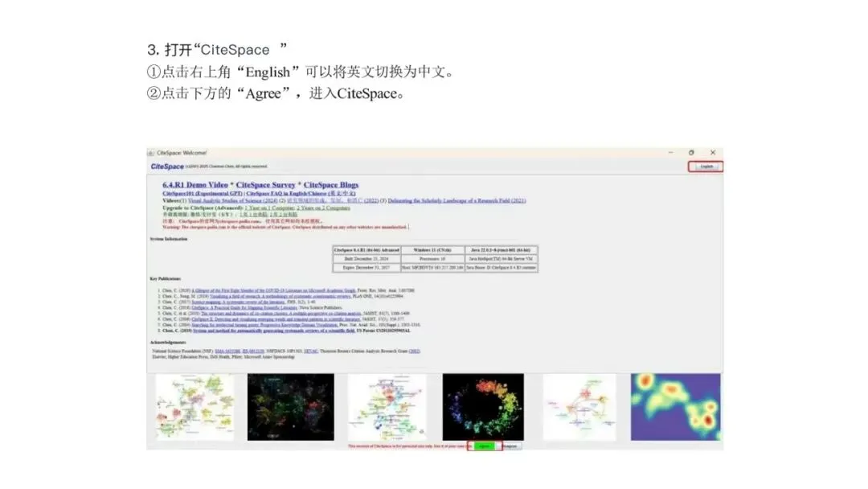
Task: Click the Windows 11 system info cell
Action: click(432, 250)
